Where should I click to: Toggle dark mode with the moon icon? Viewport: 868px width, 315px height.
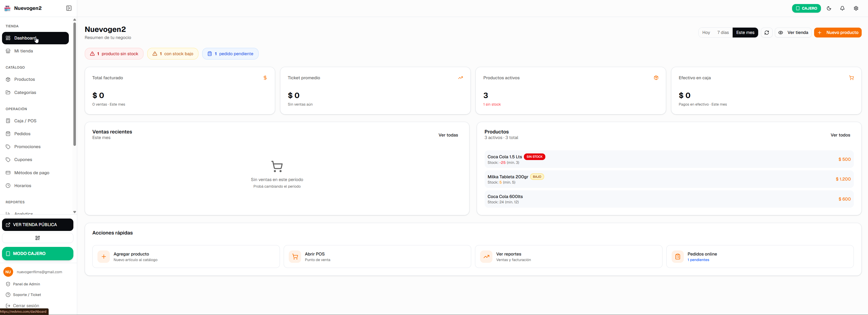(829, 8)
